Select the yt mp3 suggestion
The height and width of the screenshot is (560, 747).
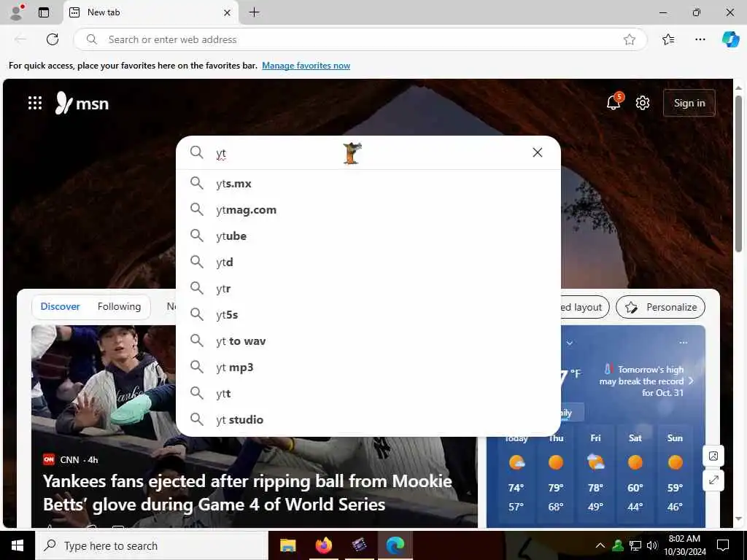tap(368, 367)
